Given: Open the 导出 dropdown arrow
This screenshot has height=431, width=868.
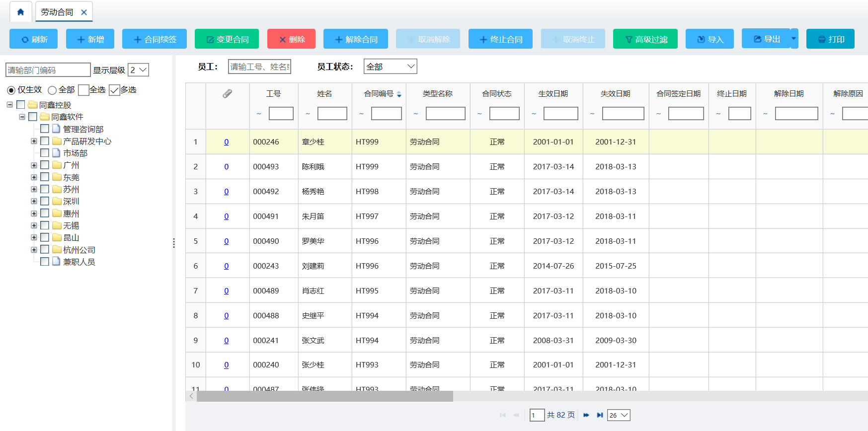Looking at the screenshot, I should click(x=793, y=39).
